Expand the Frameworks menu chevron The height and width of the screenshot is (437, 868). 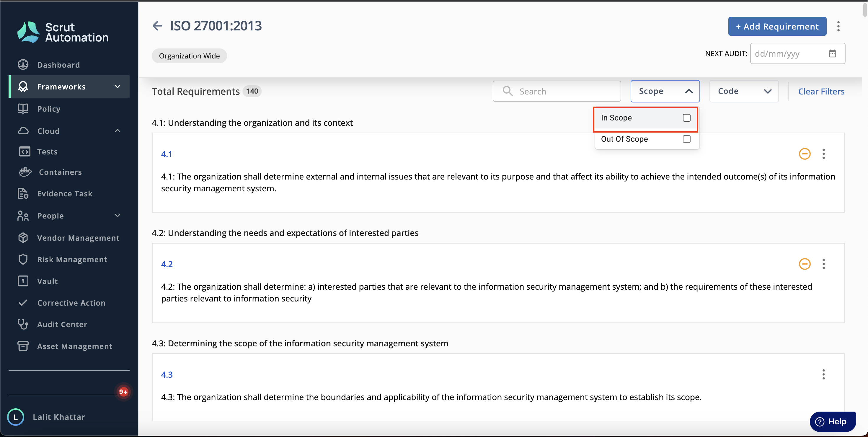117,87
